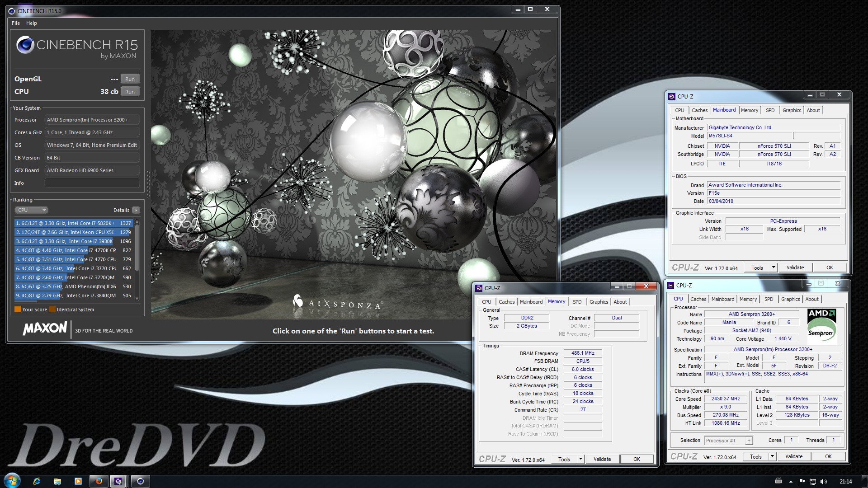Click the AMD Sempron processor logo
Image resolution: width=868 pixels, height=488 pixels.
(821, 327)
